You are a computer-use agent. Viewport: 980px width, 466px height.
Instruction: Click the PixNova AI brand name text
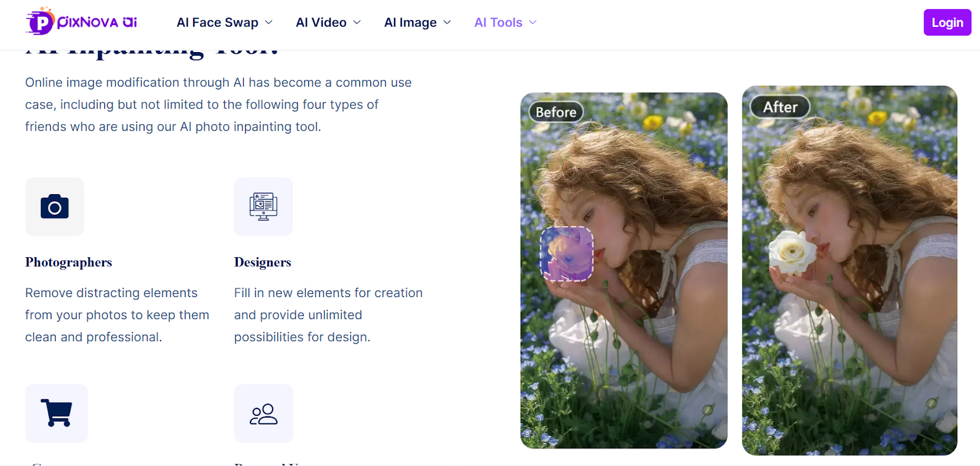point(97,23)
